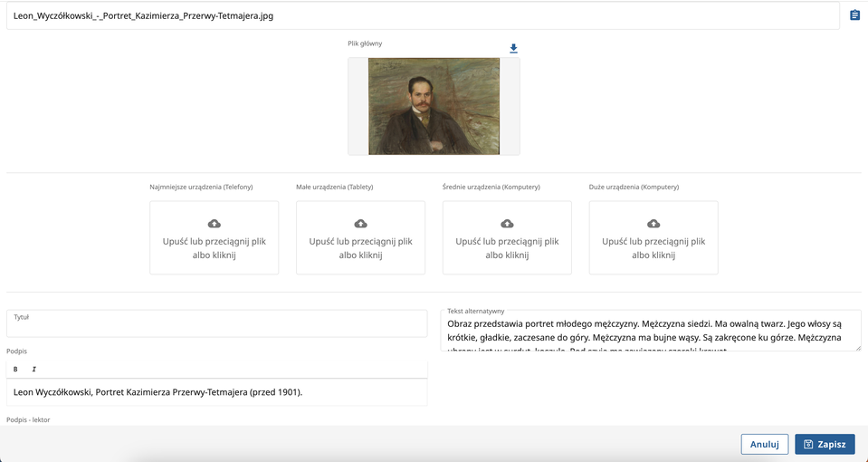Toggle bold formatting in Podpis editor
Image resolution: width=868 pixels, height=462 pixels.
pyautogui.click(x=15, y=370)
